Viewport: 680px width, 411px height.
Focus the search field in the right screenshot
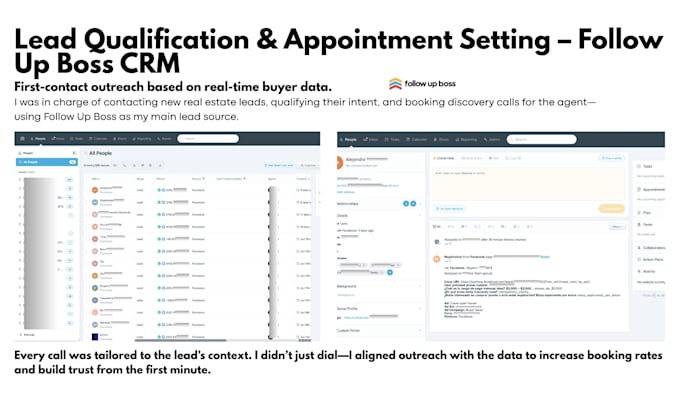point(542,140)
